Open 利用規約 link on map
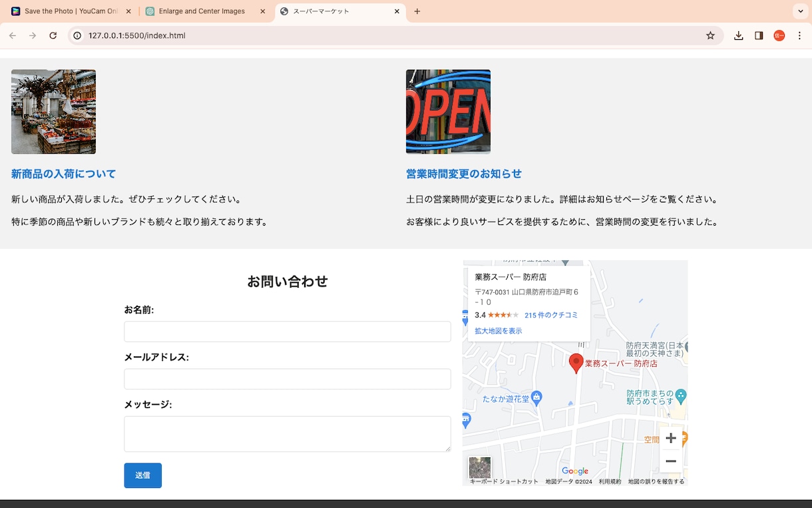Viewport: 812px width, 508px height. click(x=610, y=481)
